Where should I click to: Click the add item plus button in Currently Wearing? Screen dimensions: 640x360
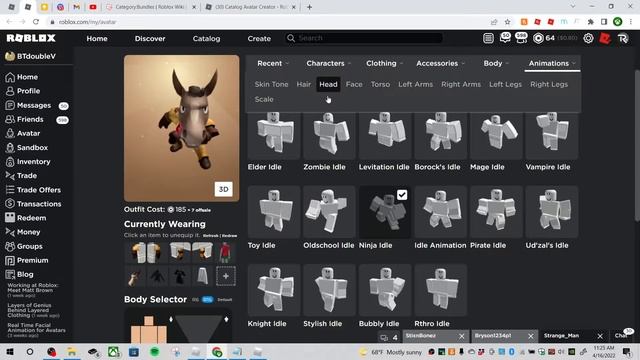pyautogui.click(x=225, y=276)
